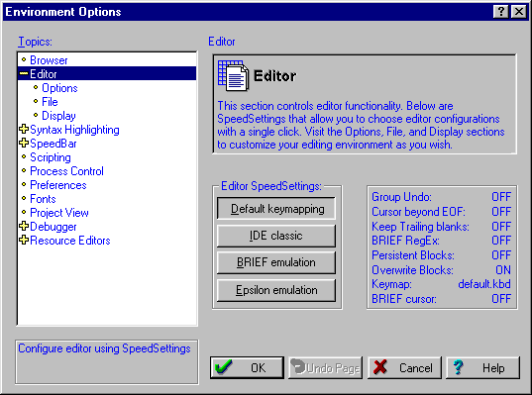Image resolution: width=532 pixels, height=395 pixels.
Task: Click the 'Configure editor using SpeedSettings' hint text
Action: [x=104, y=348]
